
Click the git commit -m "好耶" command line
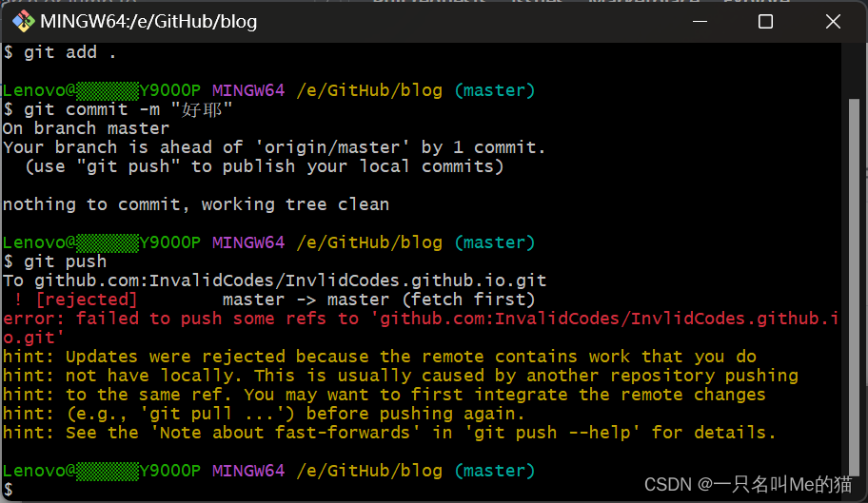coord(117,109)
